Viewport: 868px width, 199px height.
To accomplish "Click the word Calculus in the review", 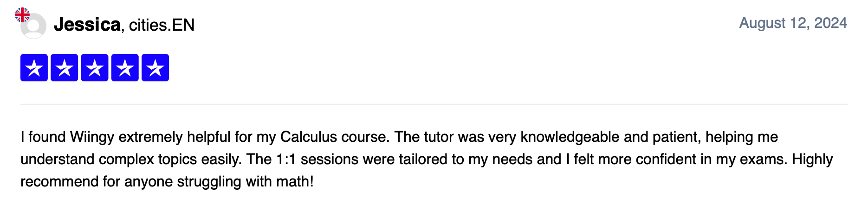I will pos(309,137).
